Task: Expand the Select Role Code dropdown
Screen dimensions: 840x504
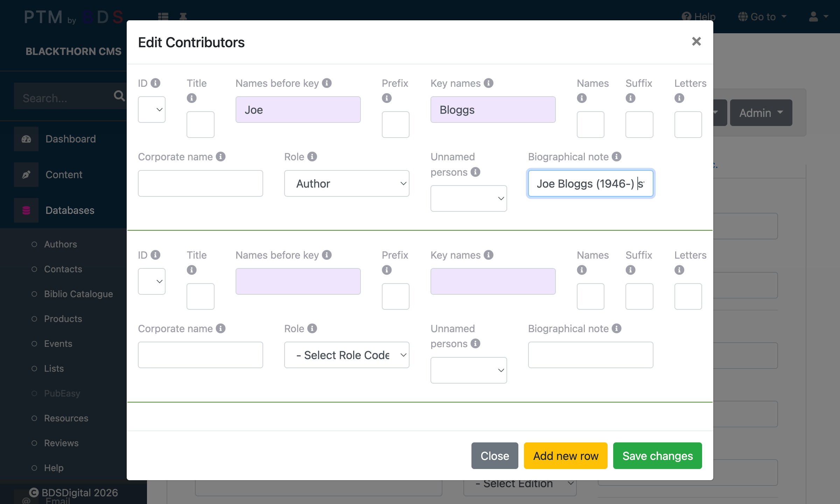Action: [346, 355]
